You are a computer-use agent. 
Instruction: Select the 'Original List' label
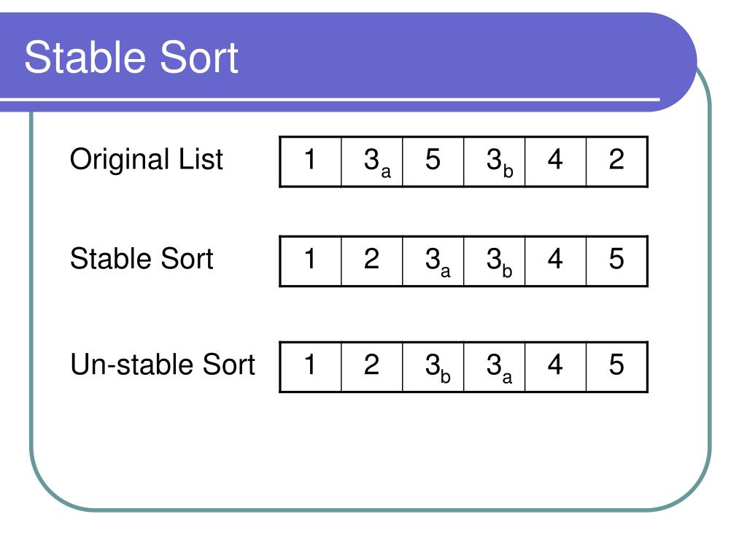[146, 160]
